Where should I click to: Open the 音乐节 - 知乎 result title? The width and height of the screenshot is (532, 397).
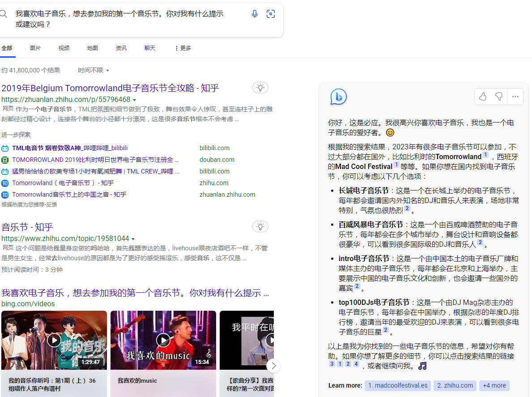coord(27,227)
